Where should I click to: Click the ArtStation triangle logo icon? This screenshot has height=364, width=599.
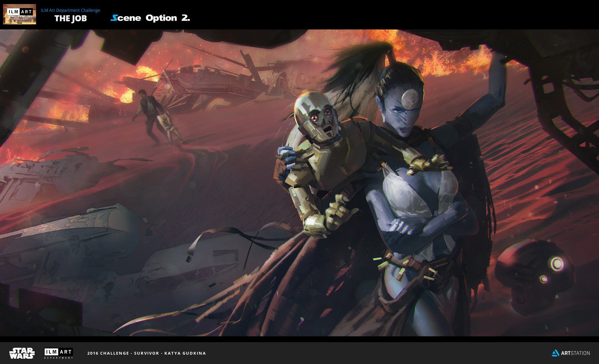[555, 353]
